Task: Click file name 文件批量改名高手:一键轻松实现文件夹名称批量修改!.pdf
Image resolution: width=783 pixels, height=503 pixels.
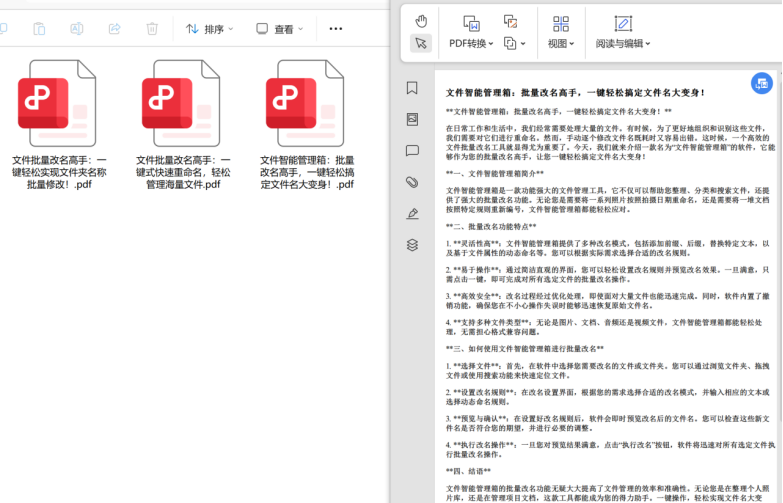Action: (59, 172)
